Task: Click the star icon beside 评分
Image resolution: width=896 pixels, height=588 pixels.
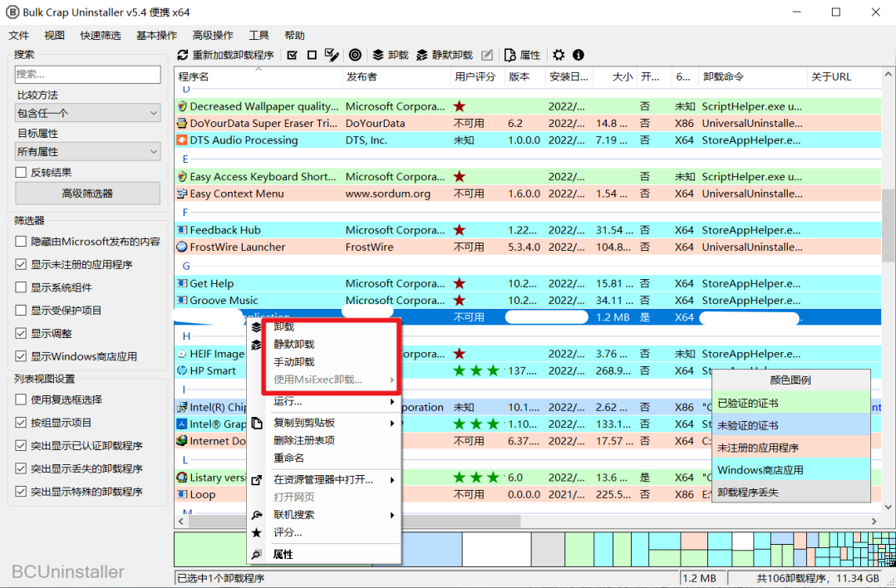Action: tap(257, 532)
